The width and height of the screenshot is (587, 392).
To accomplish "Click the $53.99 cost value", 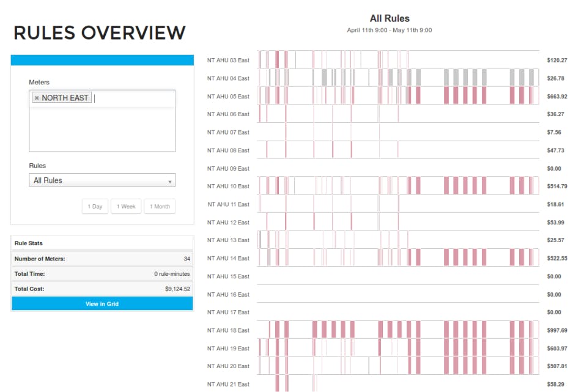I will 556,223.
